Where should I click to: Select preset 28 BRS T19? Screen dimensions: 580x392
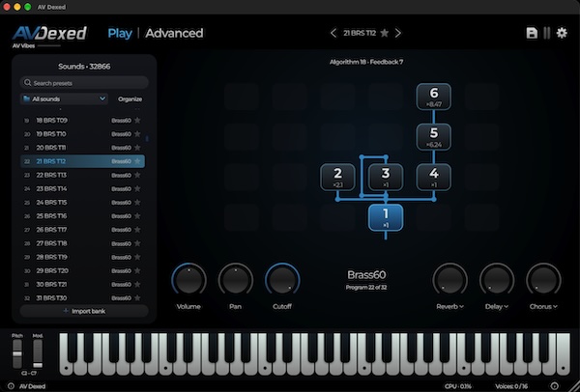tap(82, 257)
